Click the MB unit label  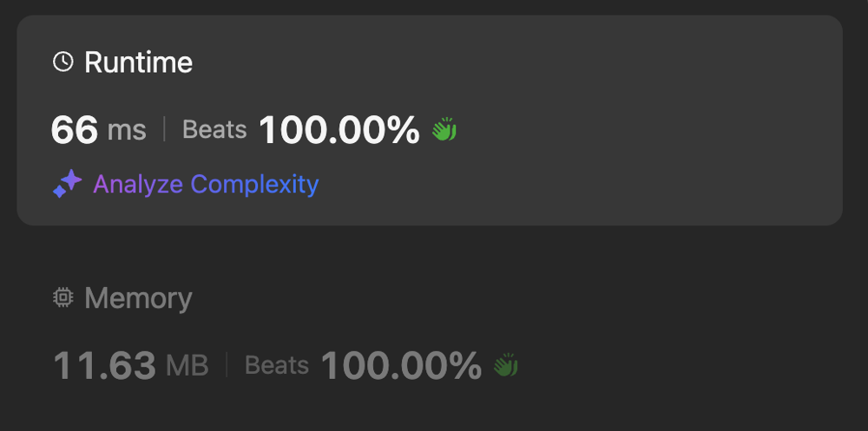187,366
